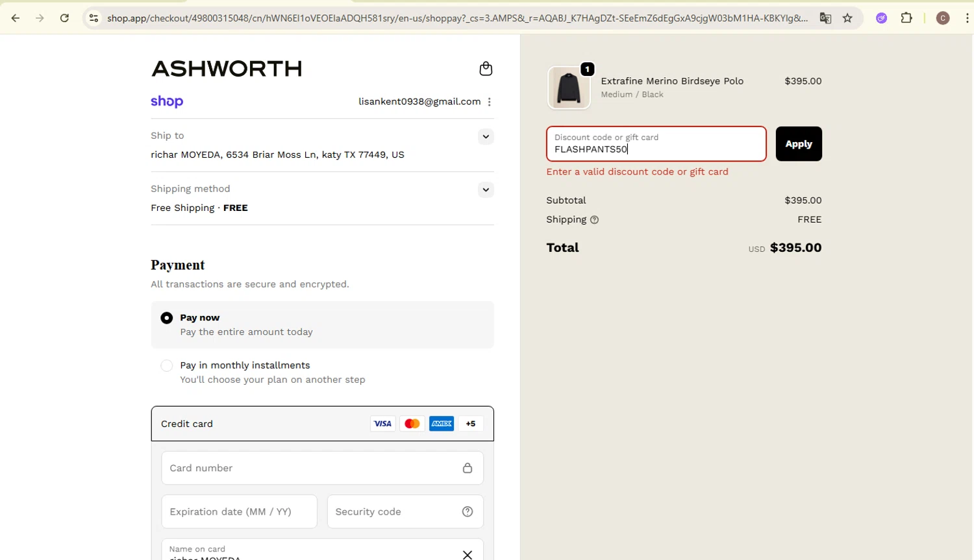Expand the Shipping method section
This screenshot has width=974, height=560.
(486, 190)
